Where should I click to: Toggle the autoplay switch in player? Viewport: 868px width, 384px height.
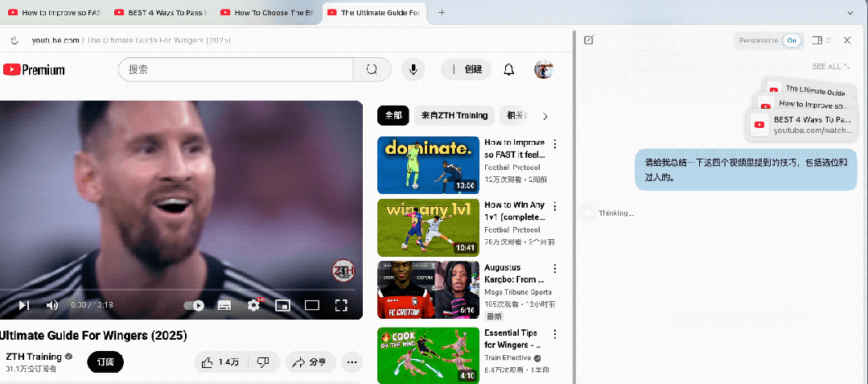195,305
